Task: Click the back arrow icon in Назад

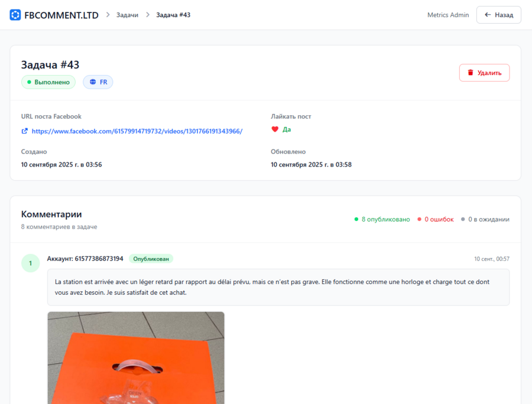Action: 488,15
